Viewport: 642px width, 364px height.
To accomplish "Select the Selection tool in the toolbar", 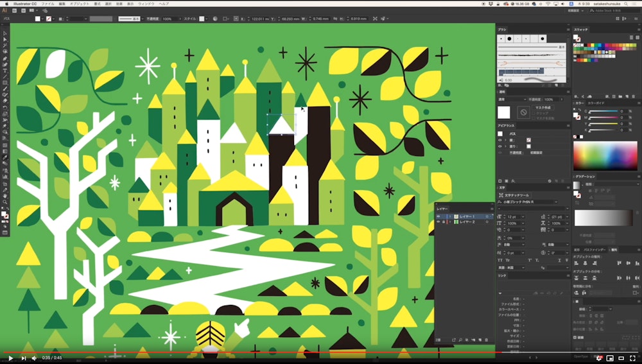I will 5,33.
